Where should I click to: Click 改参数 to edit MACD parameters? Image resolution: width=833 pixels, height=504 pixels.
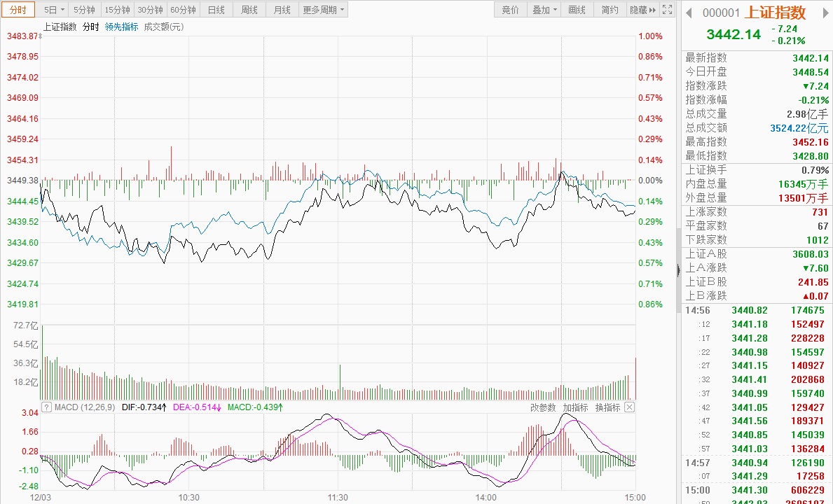[x=543, y=407]
